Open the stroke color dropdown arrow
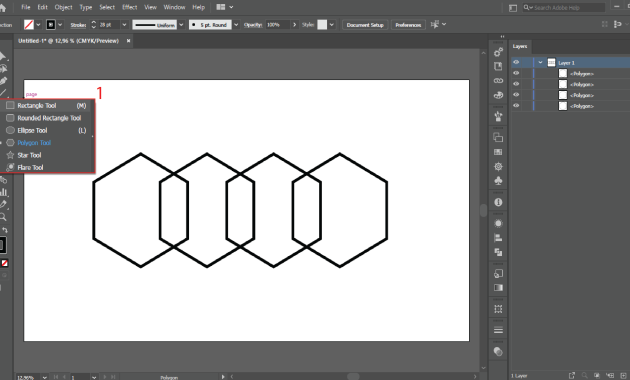Viewport: 630px width, 380px height. tap(60, 25)
